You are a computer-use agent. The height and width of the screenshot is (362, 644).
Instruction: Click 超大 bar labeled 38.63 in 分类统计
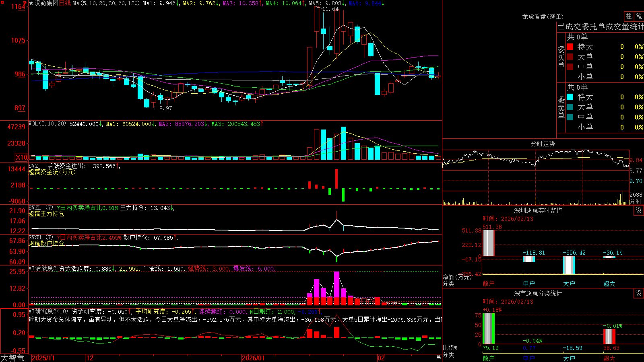(609, 337)
